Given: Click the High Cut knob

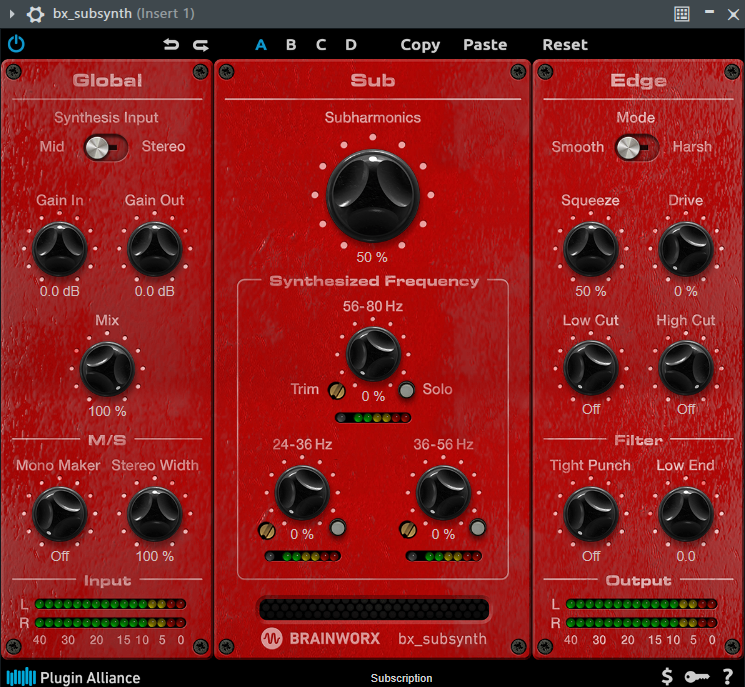Looking at the screenshot, I should pyautogui.click(x=686, y=368).
